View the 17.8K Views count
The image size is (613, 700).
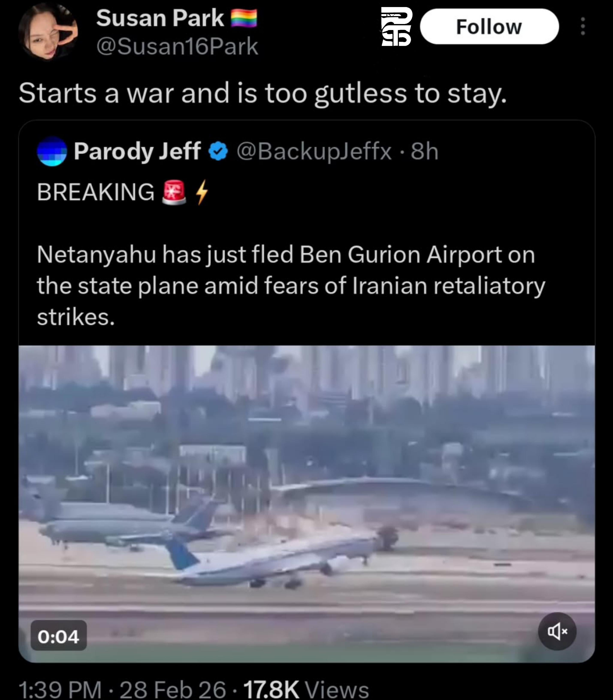(x=306, y=689)
